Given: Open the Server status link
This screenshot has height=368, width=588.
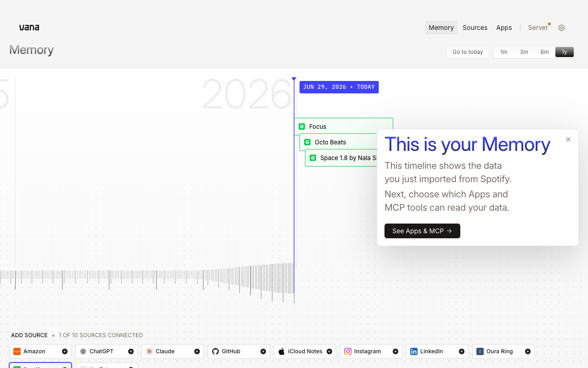Looking at the screenshot, I should point(539,28).
